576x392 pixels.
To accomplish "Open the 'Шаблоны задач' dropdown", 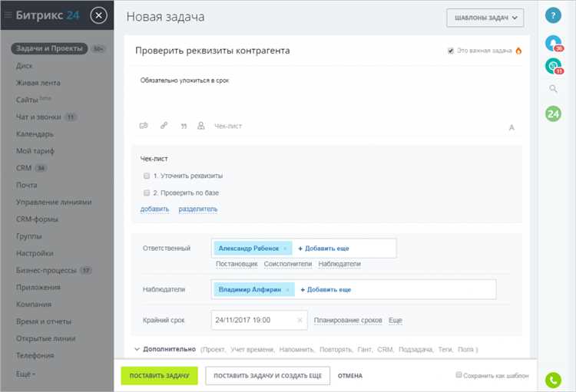I will click(x=485, y=18).
